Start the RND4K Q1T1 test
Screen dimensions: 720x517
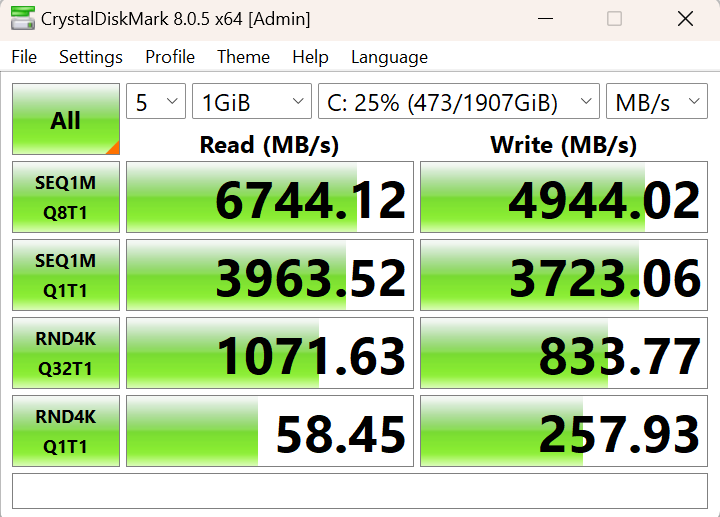click(66, 431)
